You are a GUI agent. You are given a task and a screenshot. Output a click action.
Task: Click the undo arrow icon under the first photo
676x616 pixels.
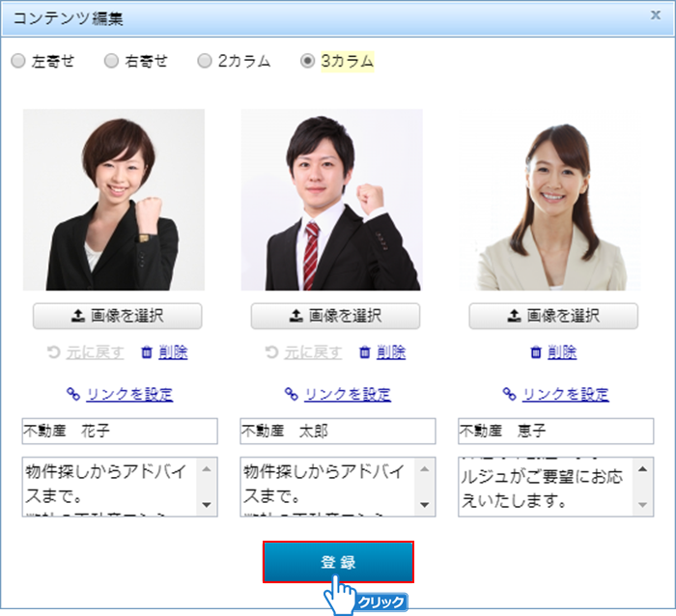(53, 352)
